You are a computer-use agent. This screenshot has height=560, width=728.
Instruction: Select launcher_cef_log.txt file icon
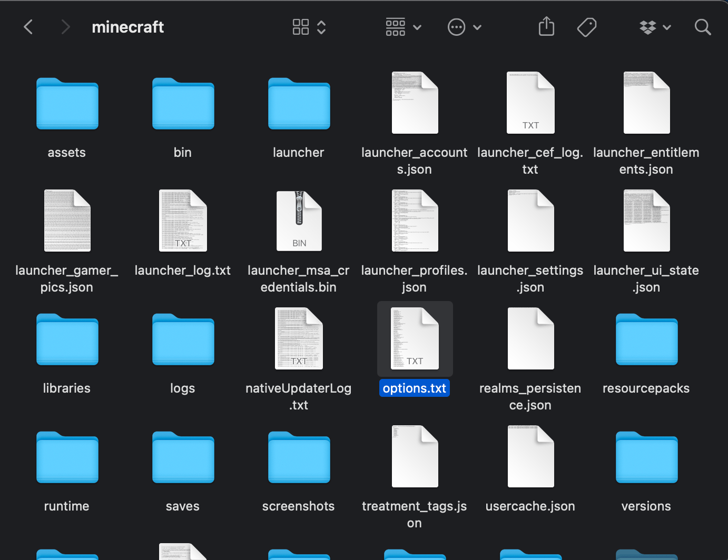click(x=531, y=103)
